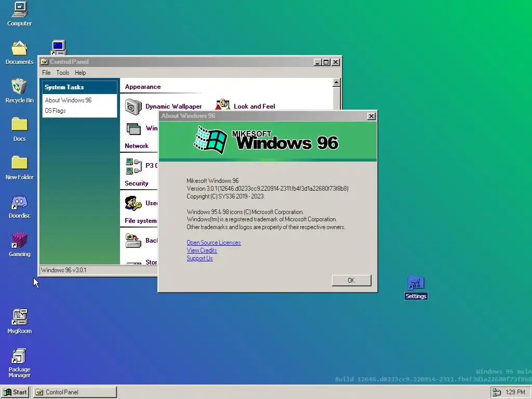Click the Backup file system icon
This screenshot has height=399, width=532.
pos(134,241)
